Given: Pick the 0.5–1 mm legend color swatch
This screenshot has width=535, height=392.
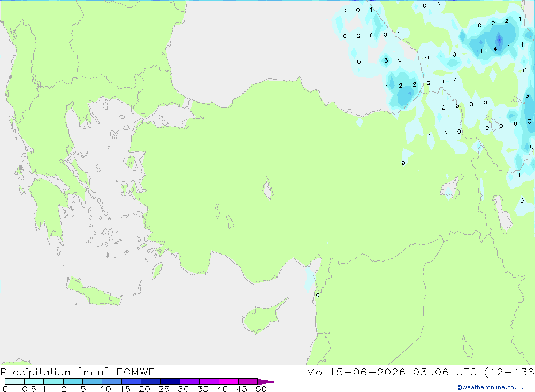Looking at the screenshot, I should pos(34,381).
